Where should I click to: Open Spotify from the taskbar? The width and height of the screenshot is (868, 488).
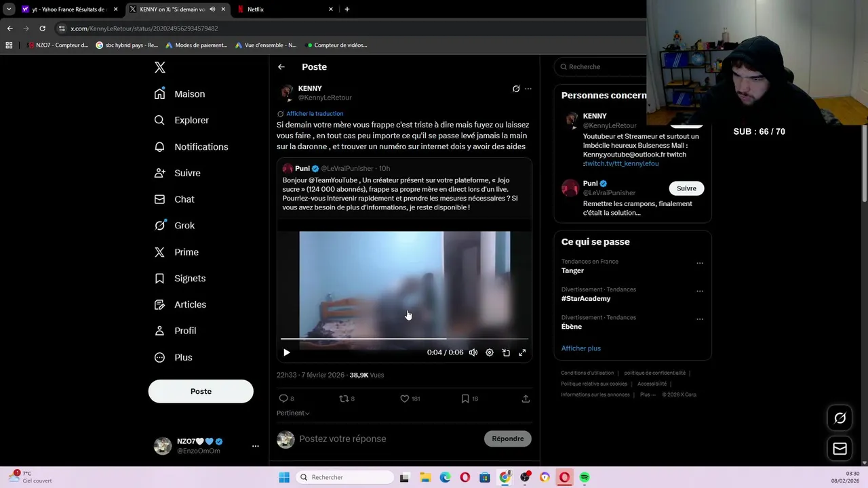(x=585, y=477)
